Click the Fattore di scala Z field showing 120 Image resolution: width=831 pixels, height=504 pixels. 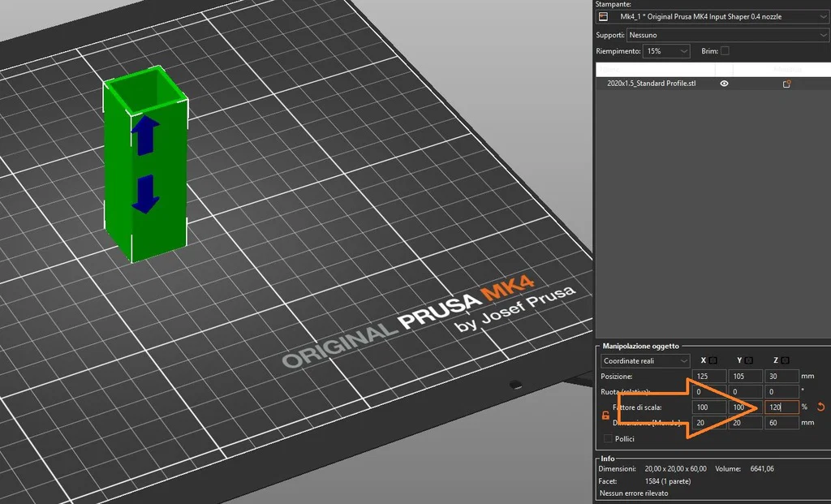point(781,407)
